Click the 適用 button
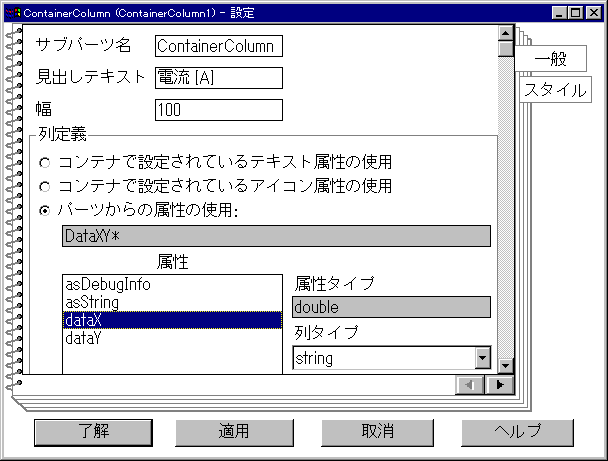Screen dimensions: 608x461 coord(234,432)
